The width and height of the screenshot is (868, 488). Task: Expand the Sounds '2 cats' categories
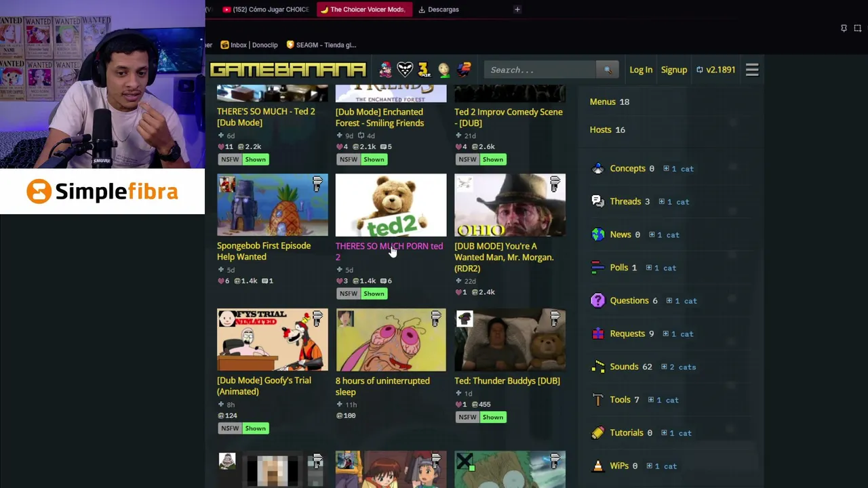[678, 367]
